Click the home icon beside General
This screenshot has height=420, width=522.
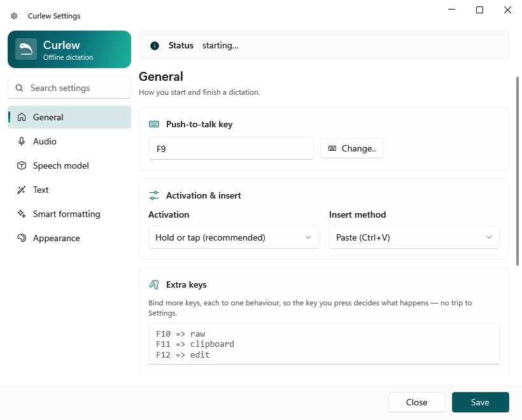tap(22, 117)
